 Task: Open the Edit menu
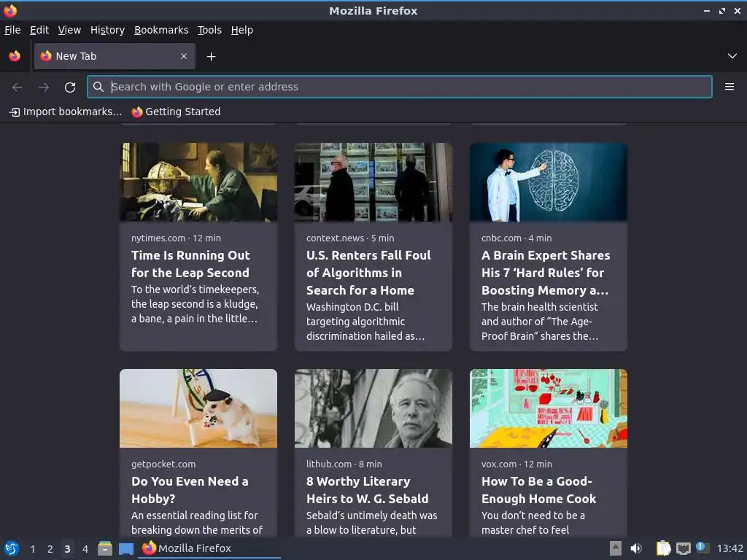click(39, 30)
